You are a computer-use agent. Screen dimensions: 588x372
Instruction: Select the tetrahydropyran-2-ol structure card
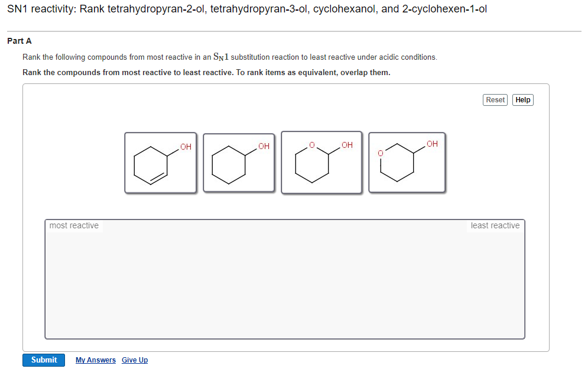coord(321,163)
